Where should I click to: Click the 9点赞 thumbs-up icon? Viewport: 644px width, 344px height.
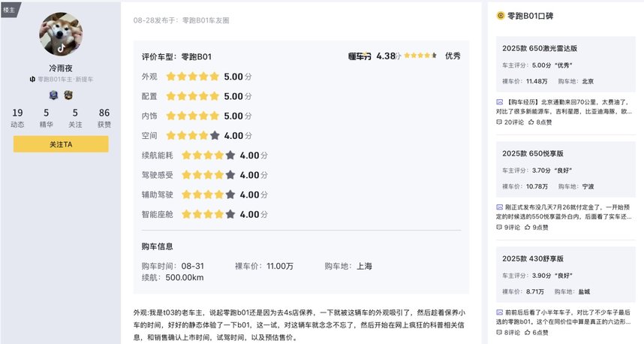pyautogui.click(x=528, y=228)
